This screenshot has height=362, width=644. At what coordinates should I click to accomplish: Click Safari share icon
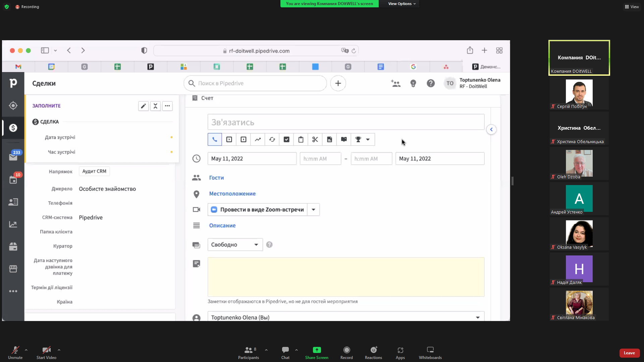click(x=470, y=50)
